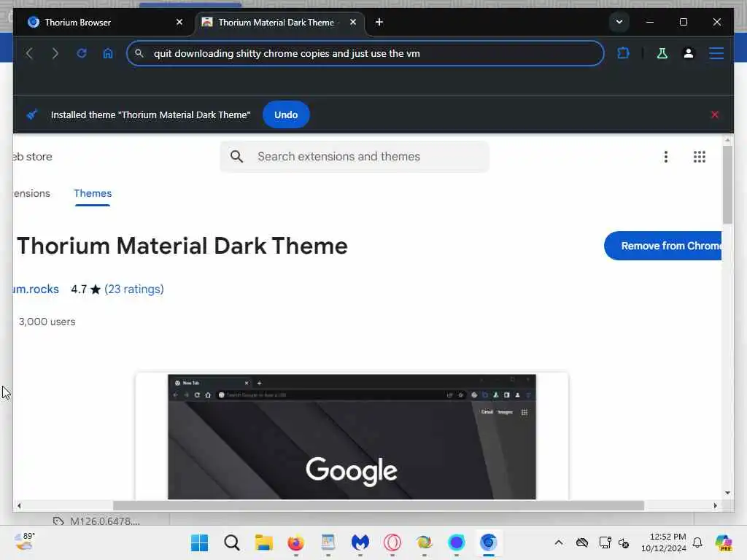This screenshot has width=747, height=560.
Task: Open the extensions puzzle icon
Action: pos(623,53)
